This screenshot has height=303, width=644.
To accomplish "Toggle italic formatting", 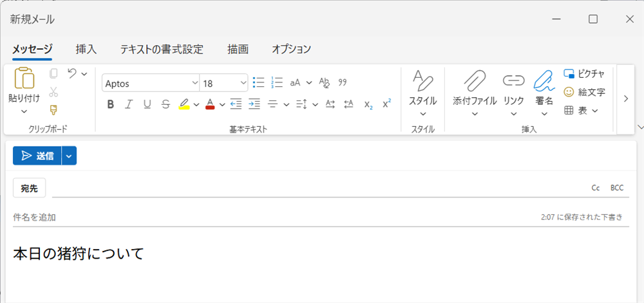I will [129, 104].
